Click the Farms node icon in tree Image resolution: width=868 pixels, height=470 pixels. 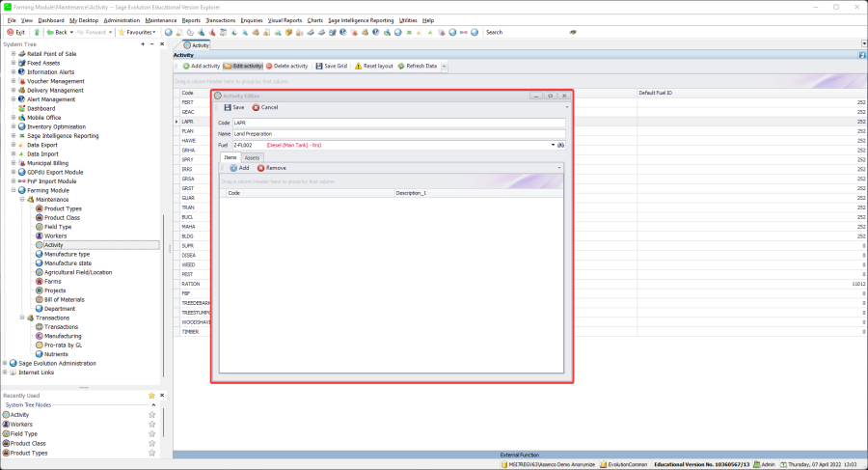pos(39,281)
